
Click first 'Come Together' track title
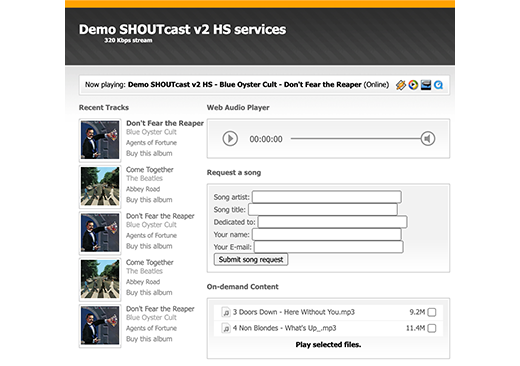150,170
